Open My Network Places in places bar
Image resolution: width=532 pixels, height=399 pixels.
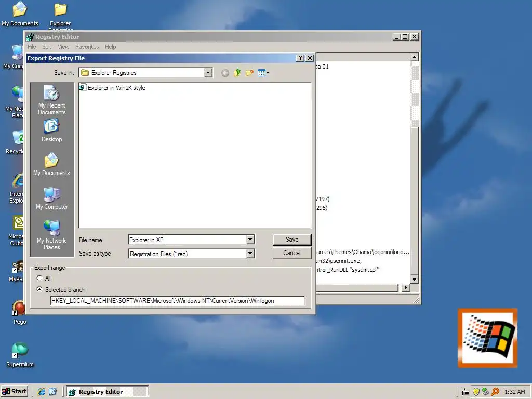pyautogui.click(x=51, y=235)
